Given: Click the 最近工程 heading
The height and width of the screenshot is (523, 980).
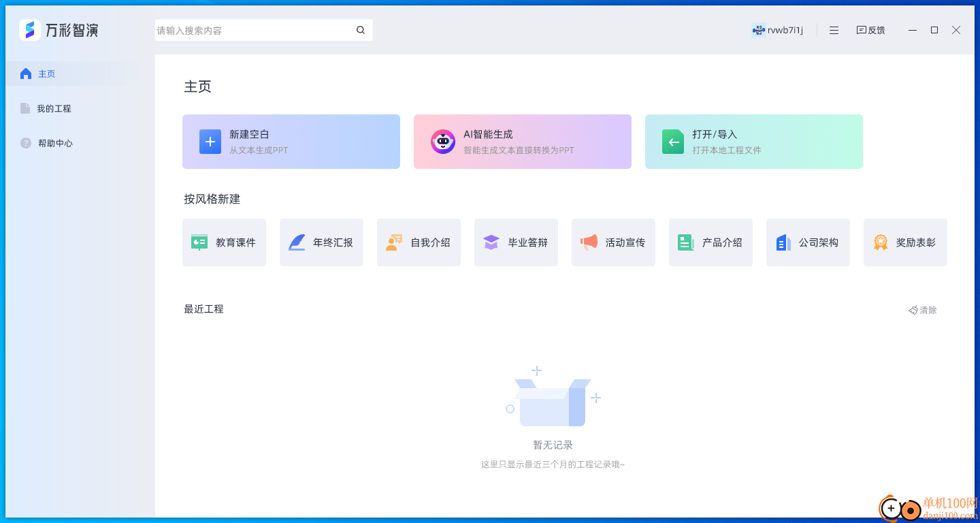Looking at the screenshot, I should [203, 308].
